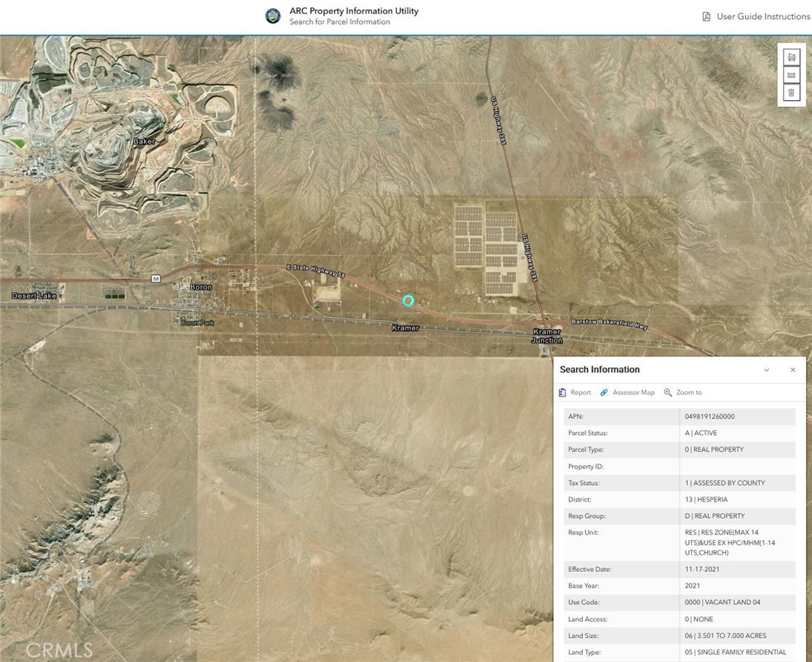Close the Search Information panel
Image resolution: width=812 pixels, height=662 pixels.
pyautogui.click(x=792, y=370)
